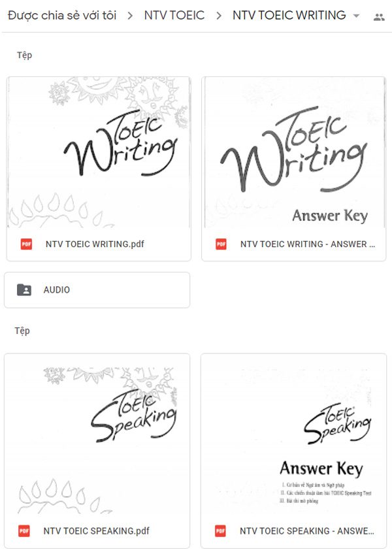Select the NTV TOEIC WRITING.pdf file name
The image size is (392, 554).
(95, 244)
